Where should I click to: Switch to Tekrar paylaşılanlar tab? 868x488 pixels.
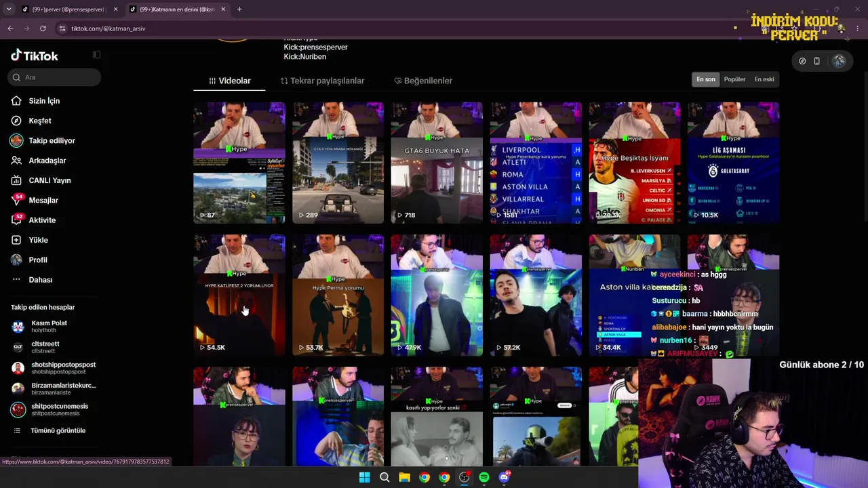(x=323, y=81)
